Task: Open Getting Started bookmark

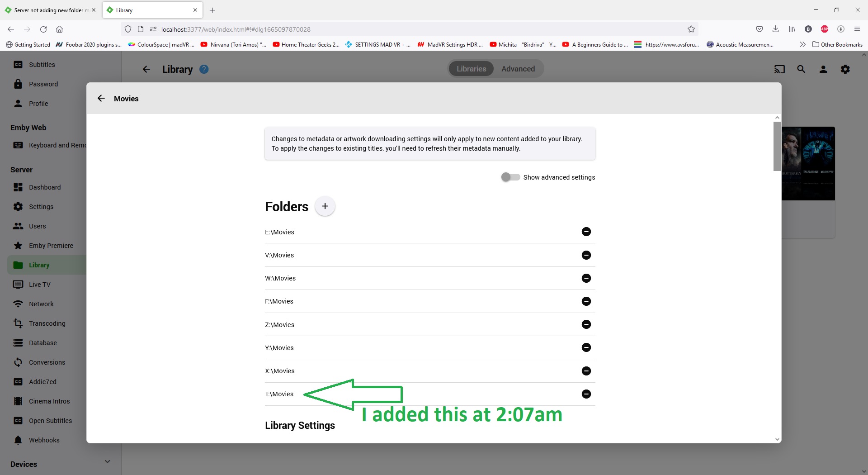Action: coord(28,44)
